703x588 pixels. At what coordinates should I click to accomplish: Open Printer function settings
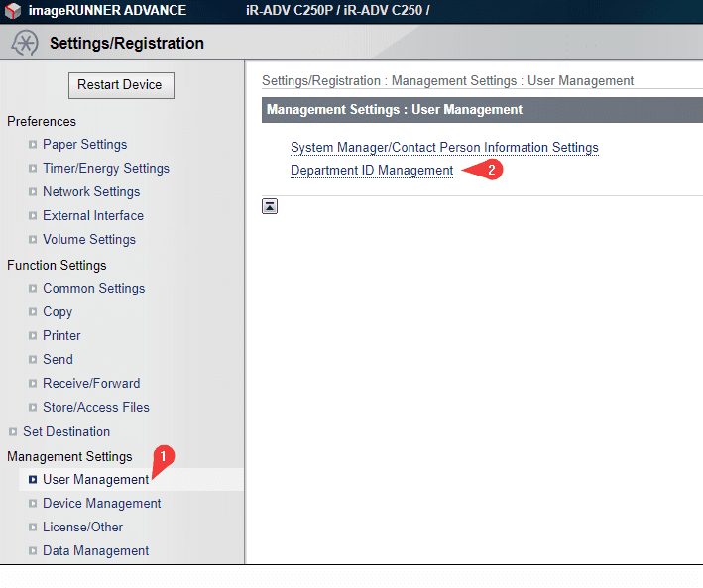[x=61, y=336]
